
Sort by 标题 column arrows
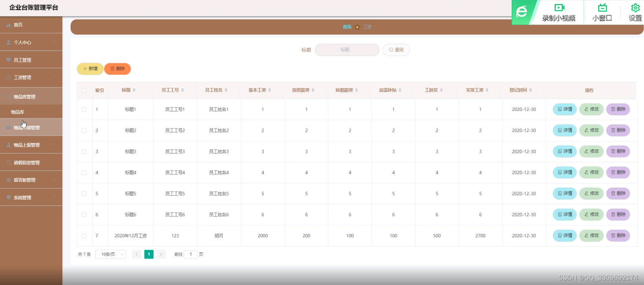(134, 90)
